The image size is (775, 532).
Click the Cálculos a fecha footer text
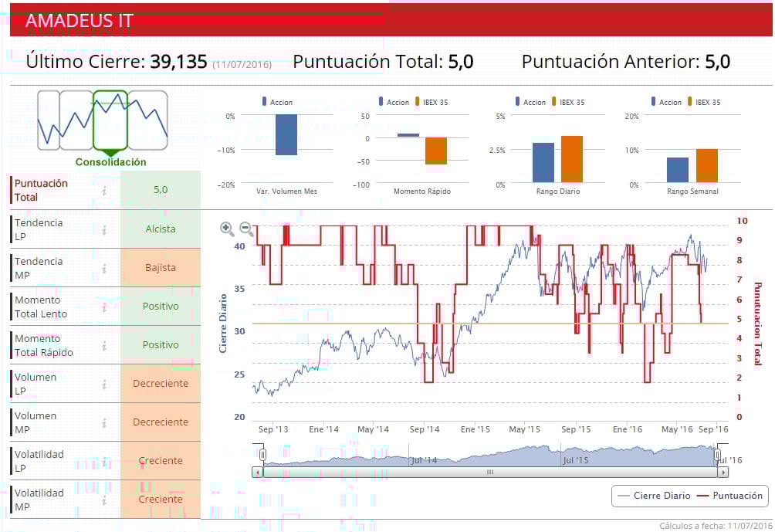click(x=716, y=526)
